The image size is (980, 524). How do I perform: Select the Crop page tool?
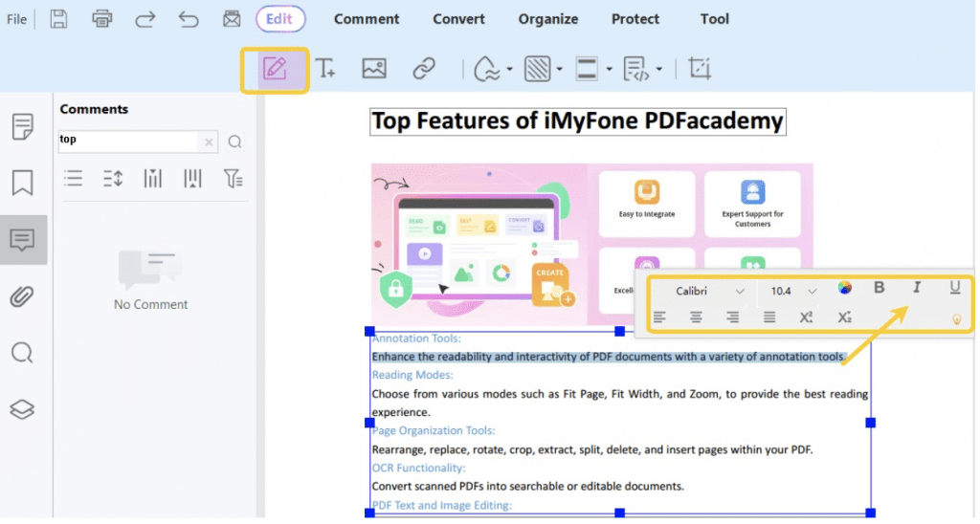click(700, 68)
